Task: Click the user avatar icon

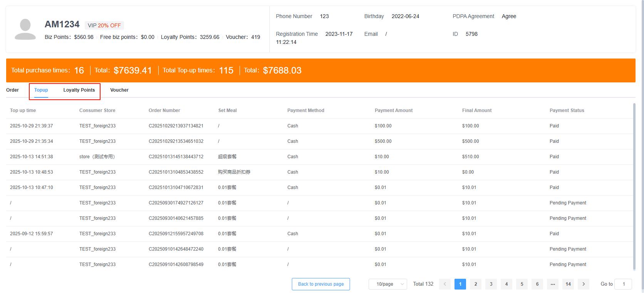Action: click(x=25, y=29)
